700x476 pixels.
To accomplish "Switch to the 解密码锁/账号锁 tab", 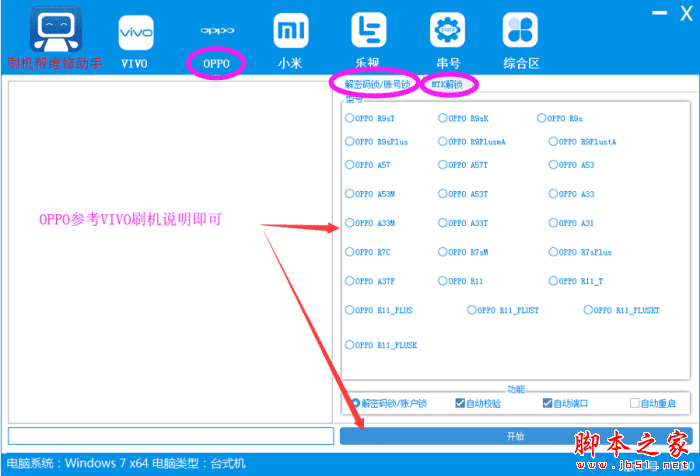I will [x=377, y=84].
